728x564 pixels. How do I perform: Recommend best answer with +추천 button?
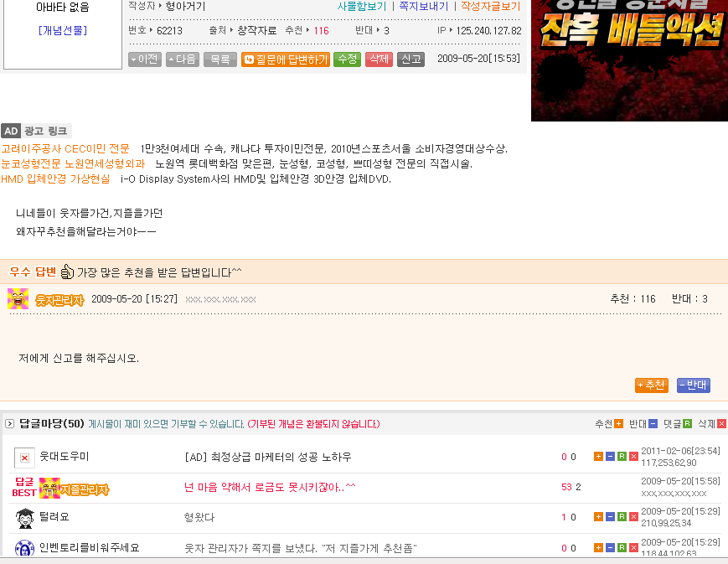click(652, 385)
